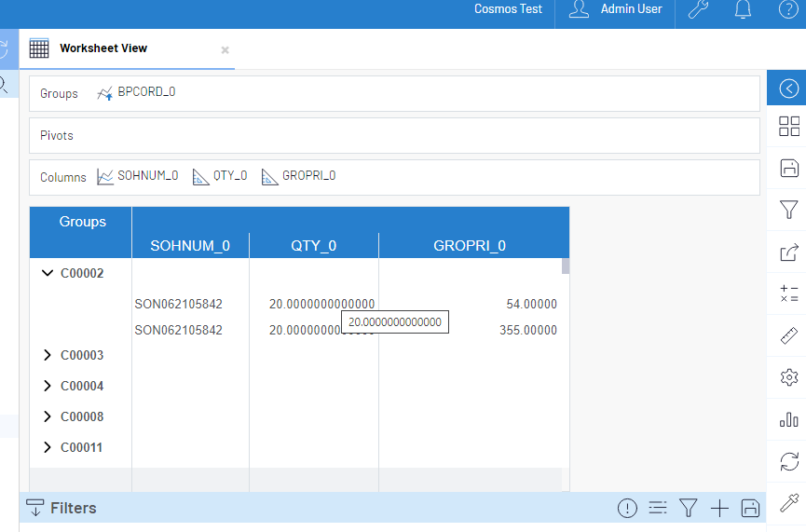
Task: Click the notifications bell icon
Action: tap(743, 10)
